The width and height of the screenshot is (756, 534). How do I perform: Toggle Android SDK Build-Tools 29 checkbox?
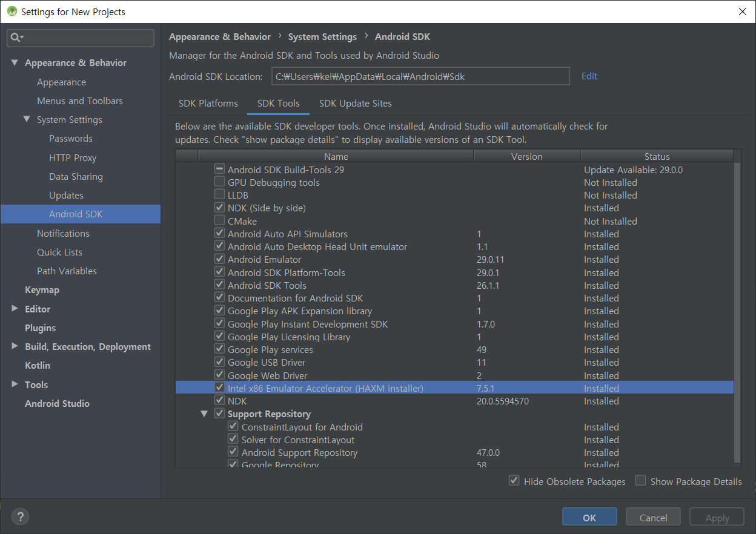point(220,170)
